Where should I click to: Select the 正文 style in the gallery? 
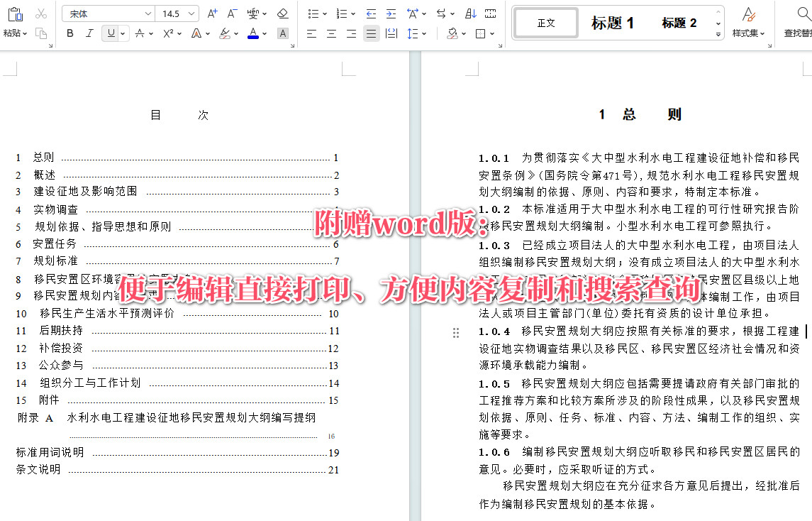click(545, 22)
